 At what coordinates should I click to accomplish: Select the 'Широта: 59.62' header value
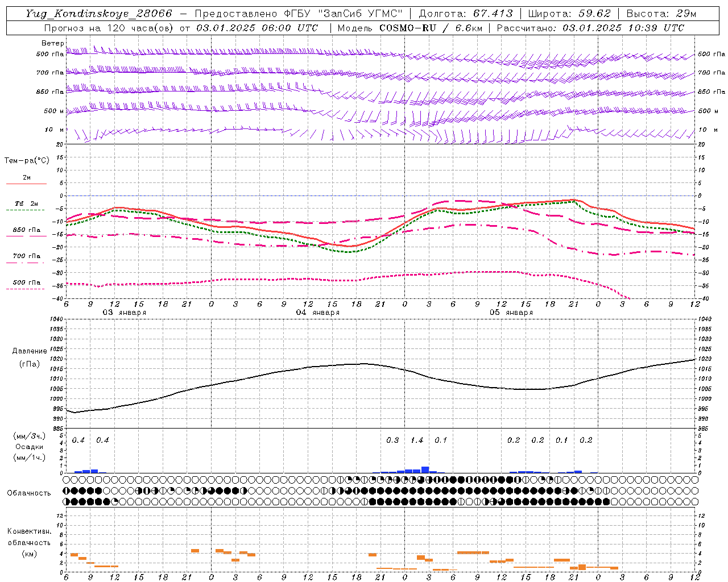tap(569, 14)
